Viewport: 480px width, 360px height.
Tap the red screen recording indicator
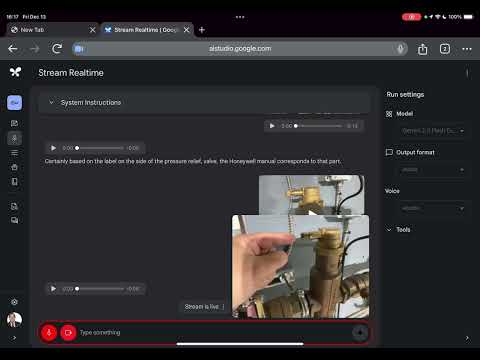(411, 17)
